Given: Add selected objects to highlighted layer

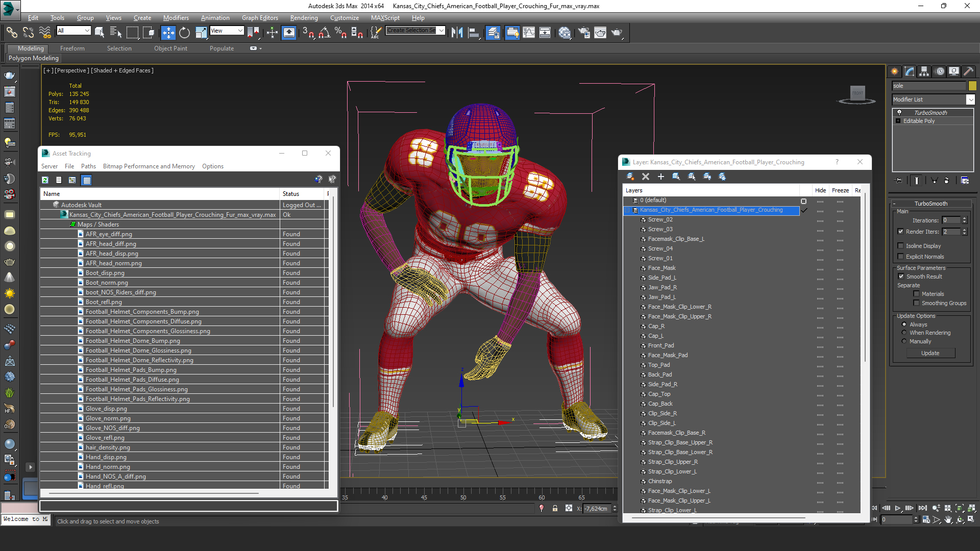Looking at the screenshot, I should pyautogui.click(x=660, y=177).
